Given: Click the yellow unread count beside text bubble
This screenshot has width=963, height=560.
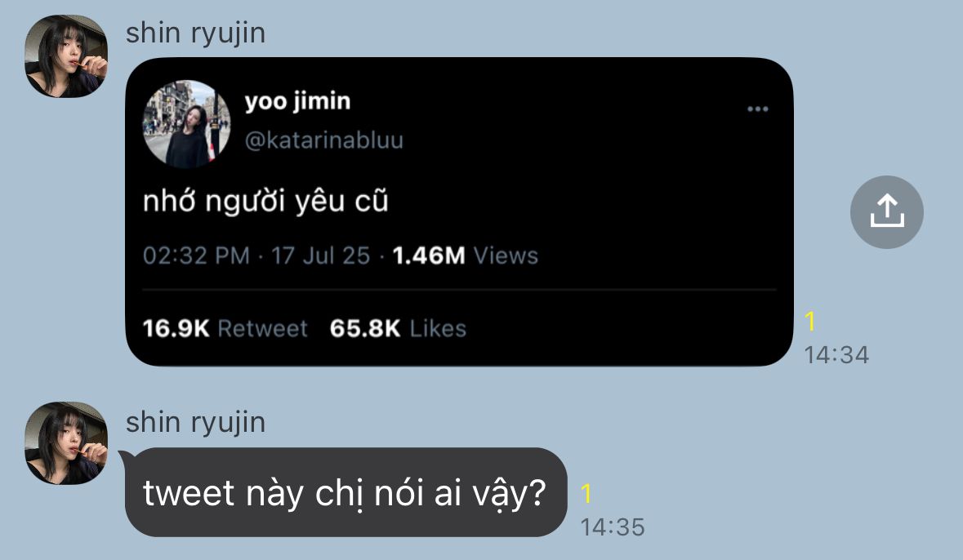Looking at the screenshot, I should point(586,494).
